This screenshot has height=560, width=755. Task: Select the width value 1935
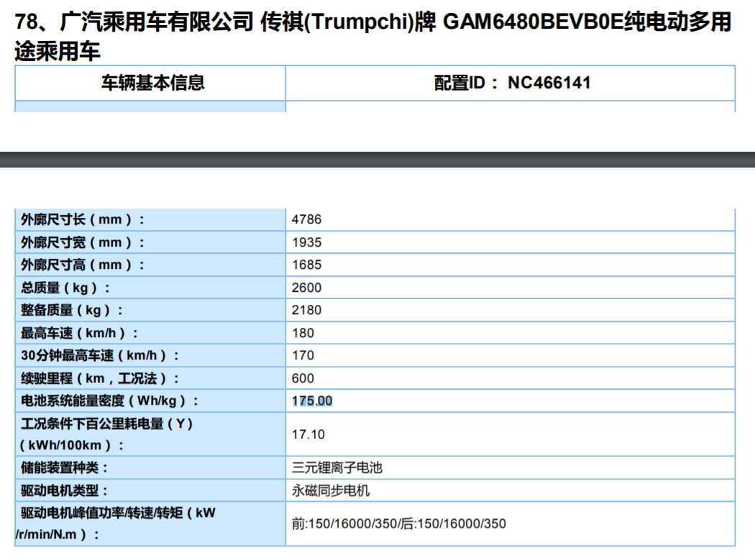pos(307,242)
